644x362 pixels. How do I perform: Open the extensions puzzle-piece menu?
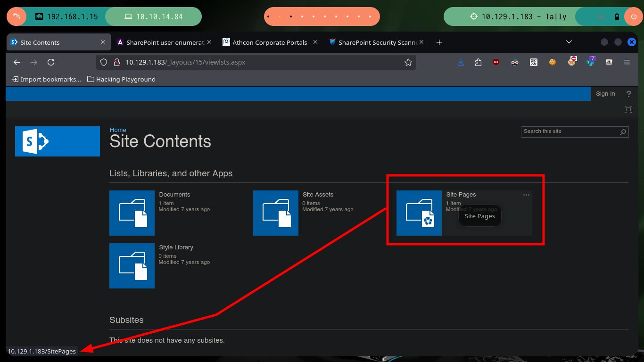(x=478, y=62)
